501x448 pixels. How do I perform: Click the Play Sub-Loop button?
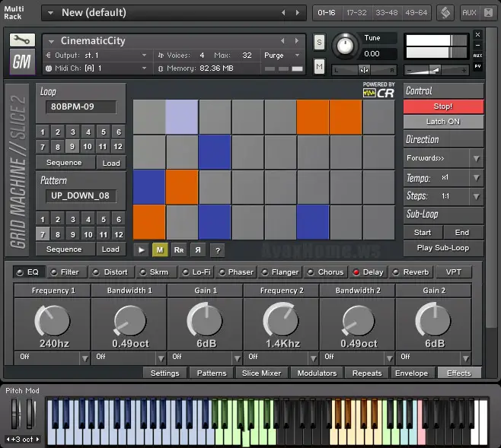tap(443, 248)
